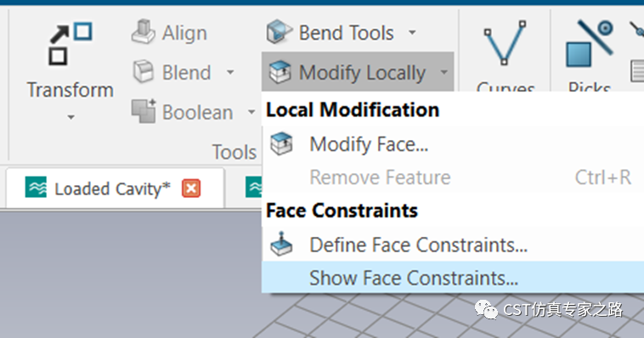Viewport: 644px width, 338px height.
Task: Click the Blend tool icon
Action: tap(144, 71)
